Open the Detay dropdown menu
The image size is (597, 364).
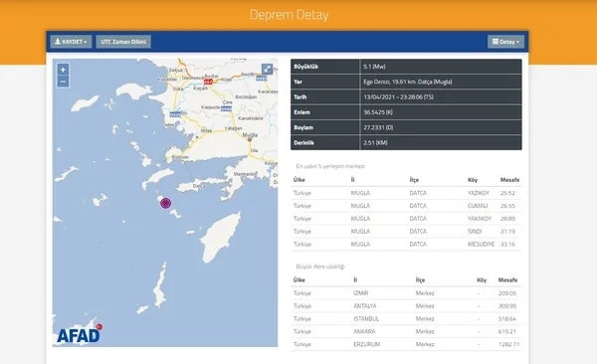tap(505, 42)
